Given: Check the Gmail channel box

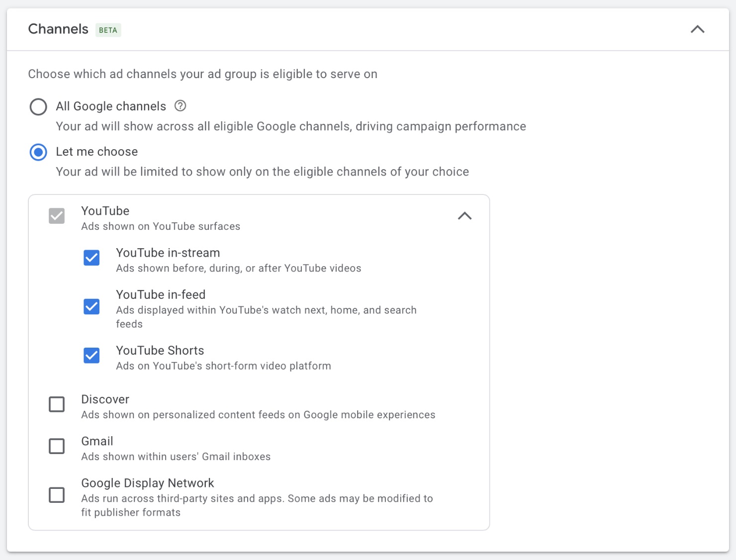Looking at the screenshot, I should (57, 446).
